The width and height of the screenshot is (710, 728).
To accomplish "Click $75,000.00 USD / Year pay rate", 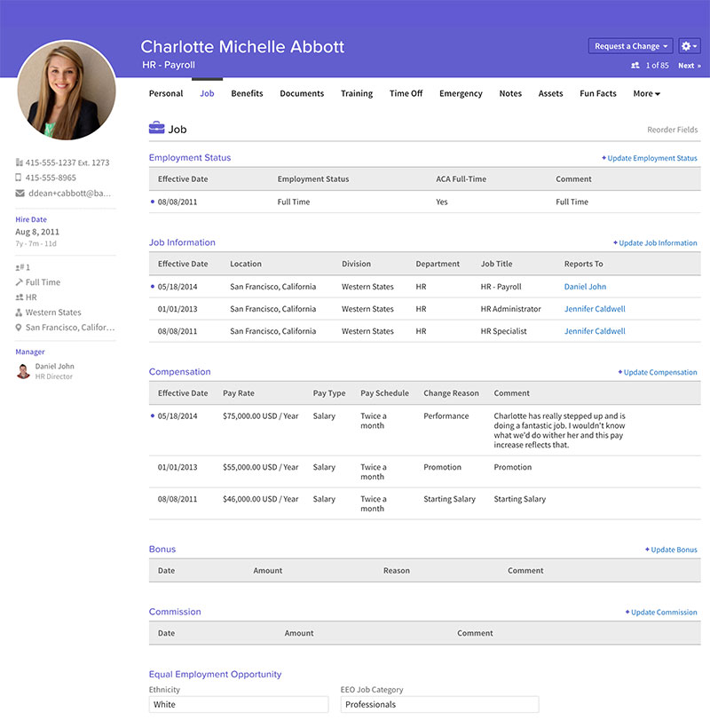I will pos(260,416).
